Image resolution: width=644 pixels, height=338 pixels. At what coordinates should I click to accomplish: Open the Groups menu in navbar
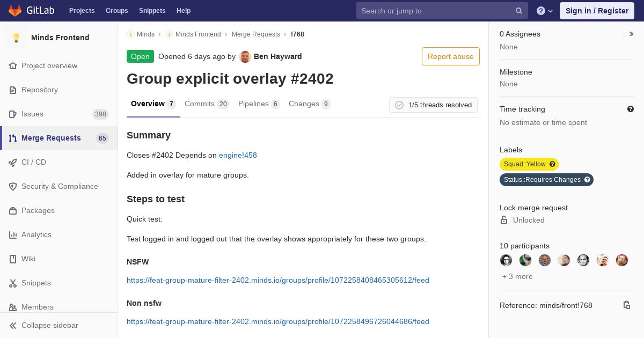117,11
